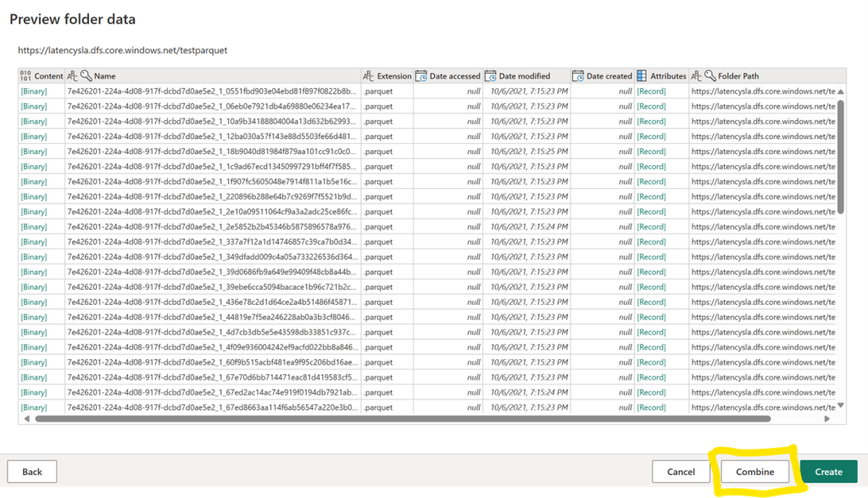Image resolution: width=868 pixels, height=498 pixels.
Task: Click the binary type icon in Content header
Action: click(x=25, y=76)
